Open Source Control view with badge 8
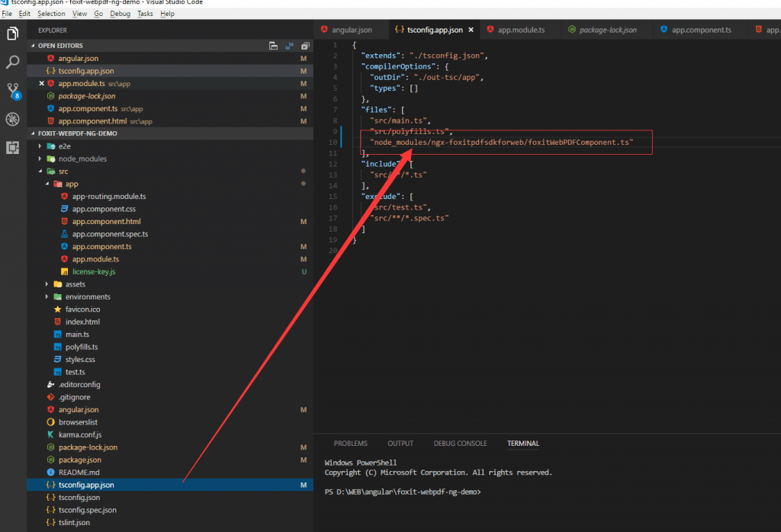The height and width of the screenshot is (532, 781). point(13,91)
